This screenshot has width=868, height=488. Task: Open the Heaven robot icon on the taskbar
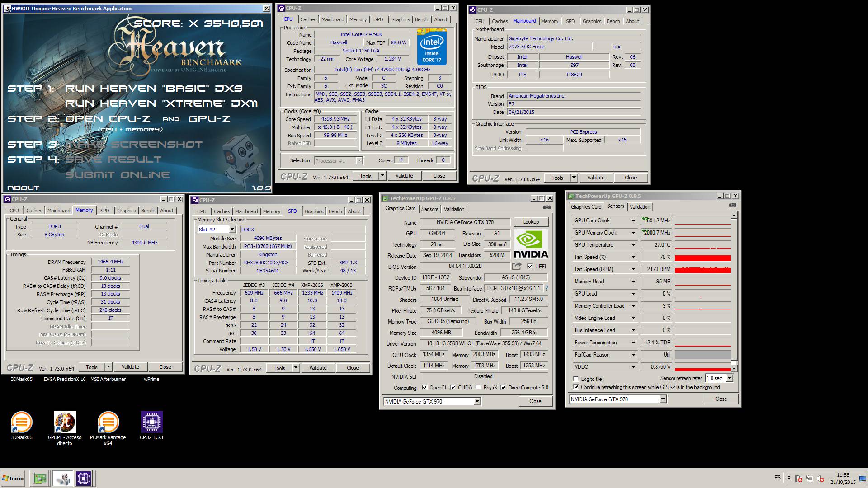[x=62, y=478]
